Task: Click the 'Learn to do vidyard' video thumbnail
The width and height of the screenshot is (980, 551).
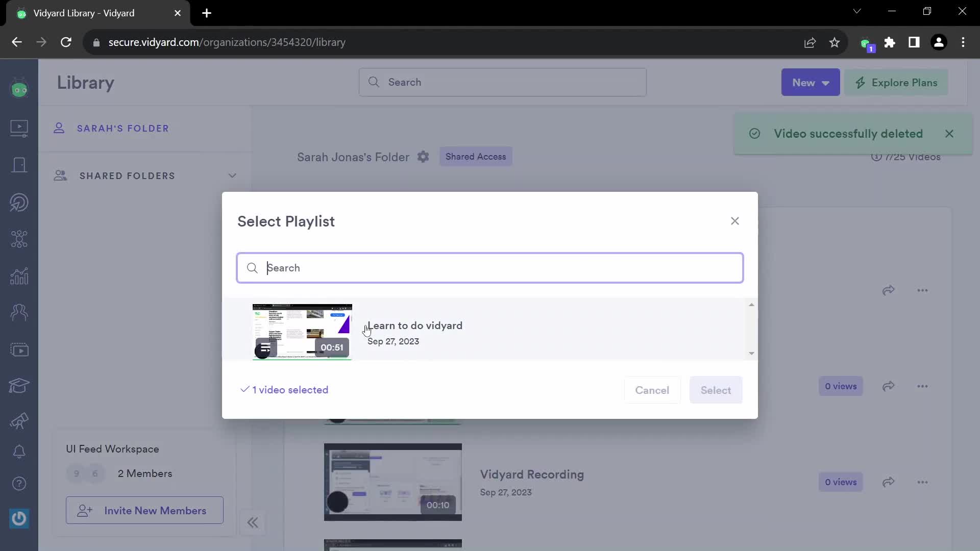Action: [x=302, y=330]
